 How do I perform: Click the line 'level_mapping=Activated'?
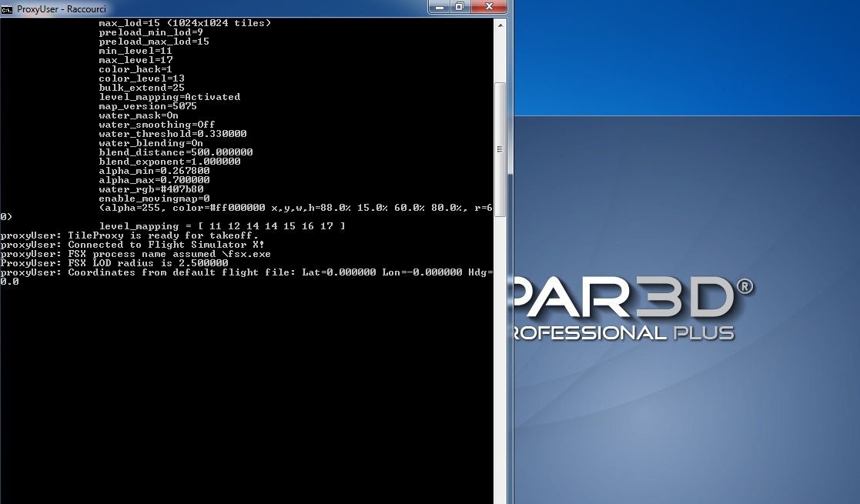[x=169, y=97]
